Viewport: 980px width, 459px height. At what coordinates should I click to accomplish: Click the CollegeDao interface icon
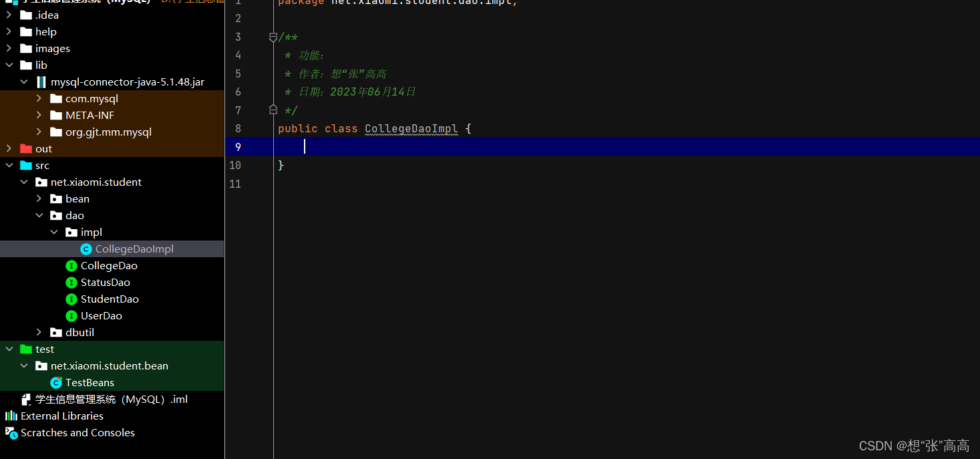point(71,265)
